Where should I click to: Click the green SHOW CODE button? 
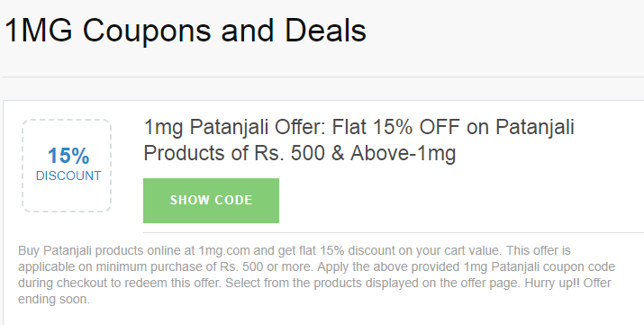click(x=211, y=201)
